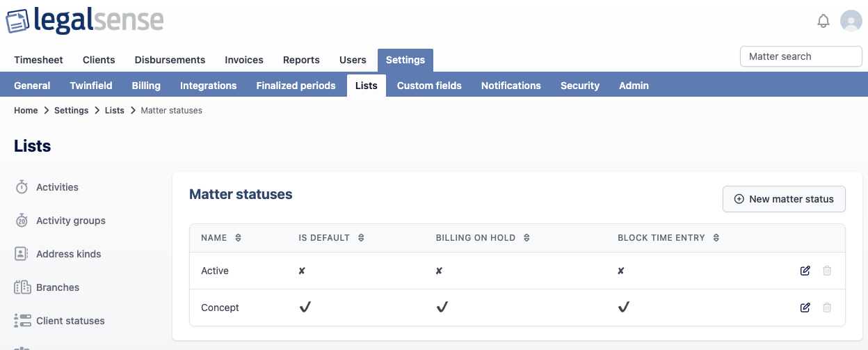Sort by Billing On Hold arrows
868x350 pixels.
(527, 238)
